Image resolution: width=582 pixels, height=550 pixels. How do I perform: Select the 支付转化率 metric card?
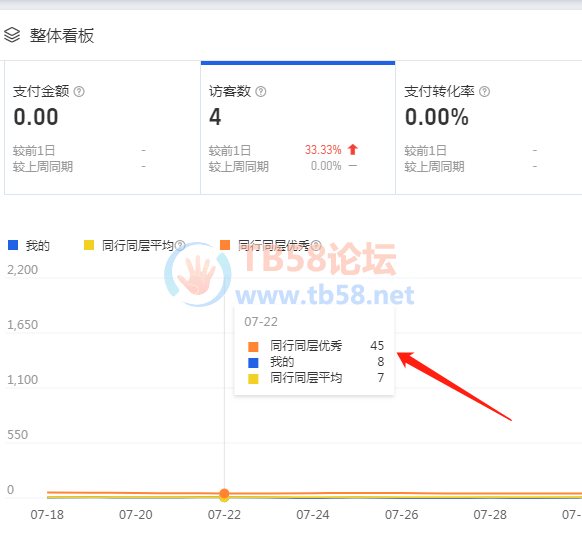[489, 128]
